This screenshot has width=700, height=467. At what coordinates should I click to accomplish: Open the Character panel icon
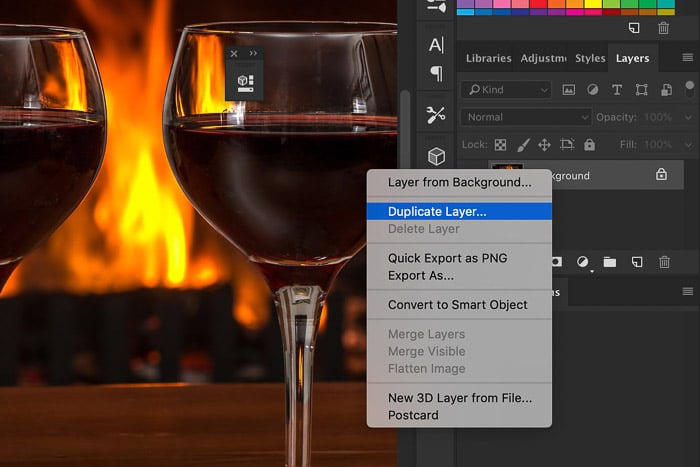click(436, 45)
